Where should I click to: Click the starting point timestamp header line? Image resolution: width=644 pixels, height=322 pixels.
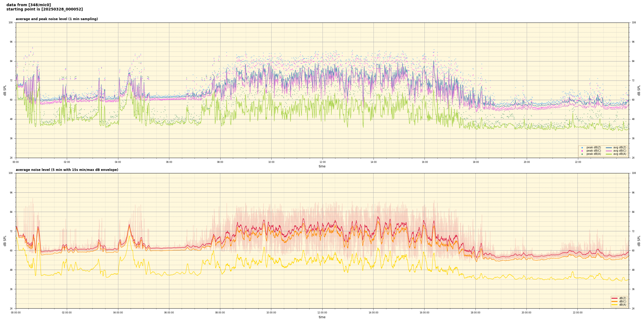(45, 9)
